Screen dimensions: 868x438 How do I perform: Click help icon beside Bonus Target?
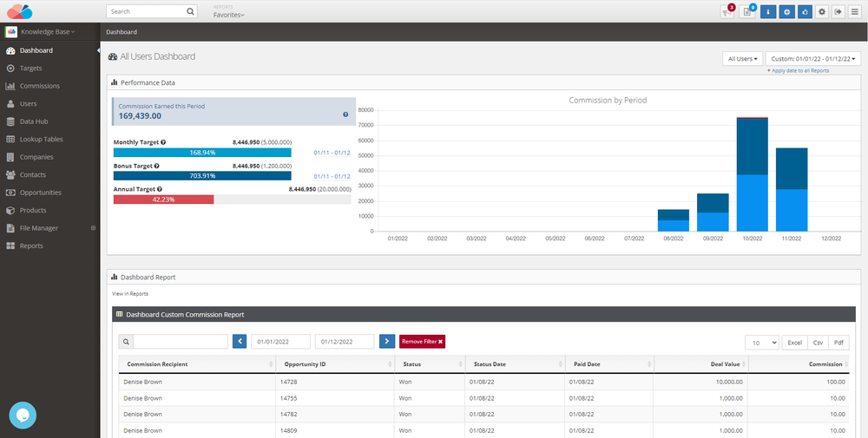click(x=157, y=166)
